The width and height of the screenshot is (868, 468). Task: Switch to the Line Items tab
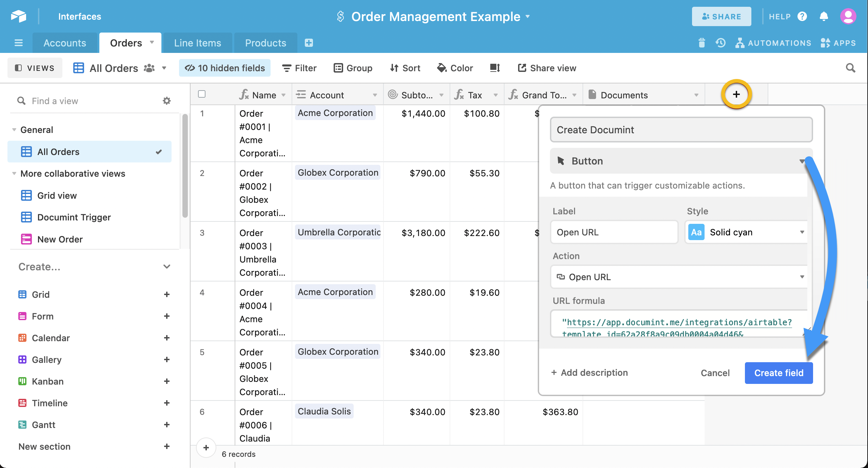pyautogui.click(x=198, y=43)
